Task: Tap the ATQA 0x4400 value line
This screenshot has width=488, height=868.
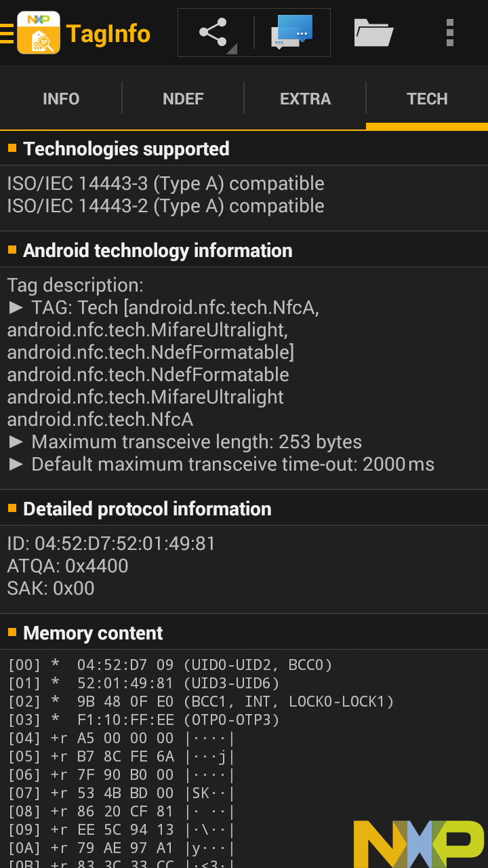Action: point(68,566)
